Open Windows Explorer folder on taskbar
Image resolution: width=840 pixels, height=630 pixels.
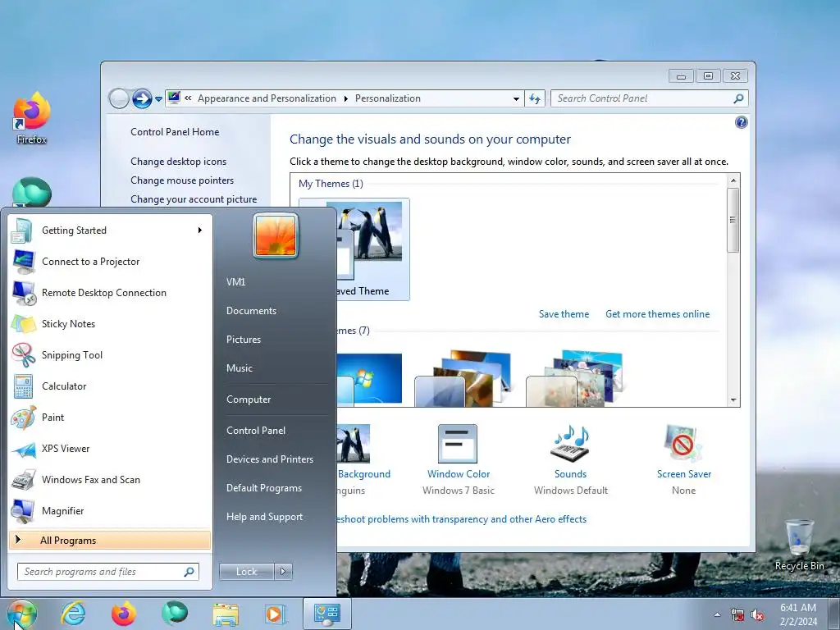pyautogui.click(x=226, y=614)
